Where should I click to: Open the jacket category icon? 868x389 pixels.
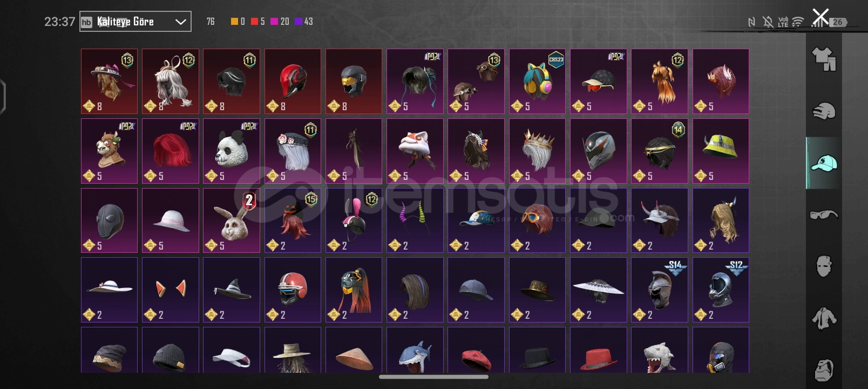tap(824, 318)
